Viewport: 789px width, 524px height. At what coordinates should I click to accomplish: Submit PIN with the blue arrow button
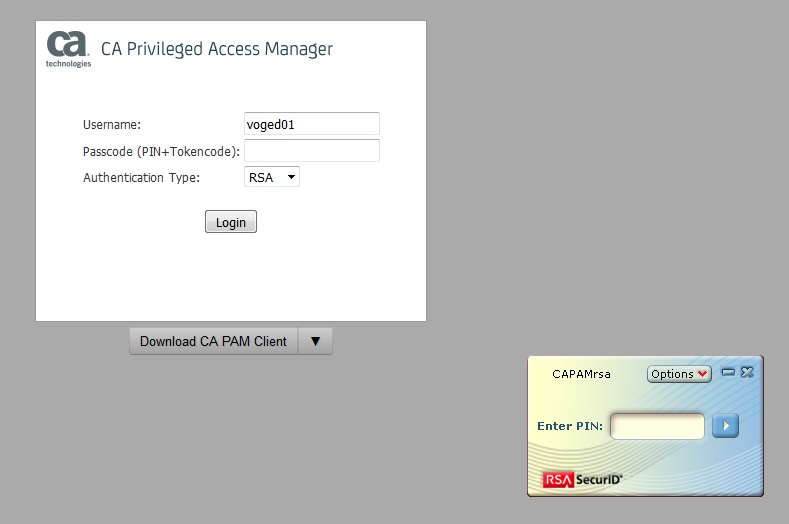[x=725, y=426]
